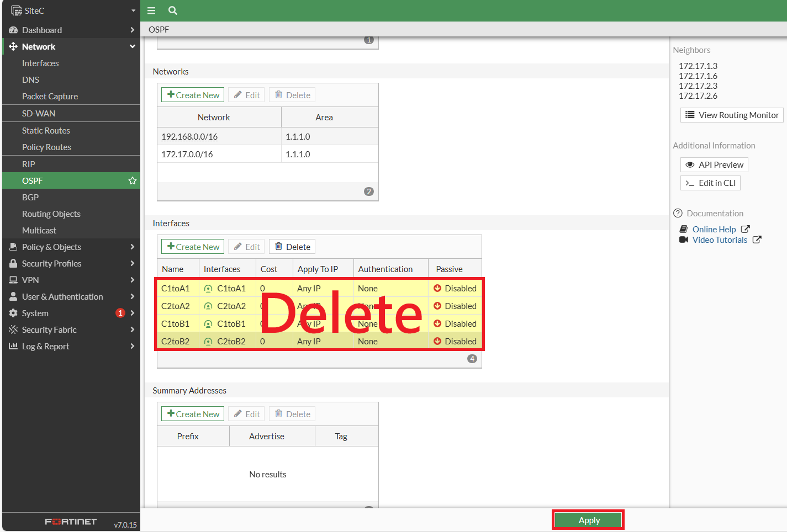
Task: Select the 192.168.0.0/16 network row
Action: (x=268, y=136)
